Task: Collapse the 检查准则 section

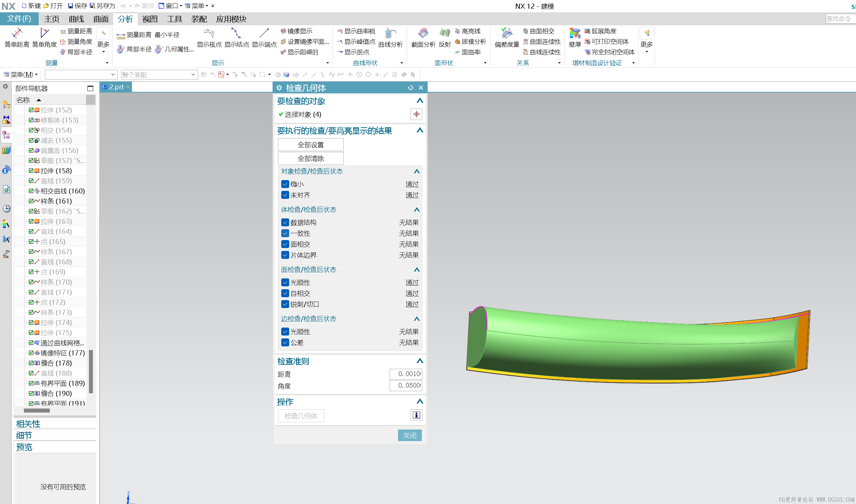Action: pyautogui.click(x=419, y=361)
